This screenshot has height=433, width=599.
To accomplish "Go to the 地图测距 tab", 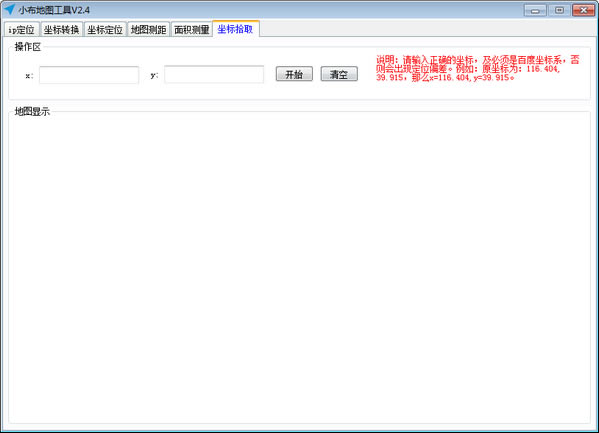I will pyautogui.click(x=148, y=29).
